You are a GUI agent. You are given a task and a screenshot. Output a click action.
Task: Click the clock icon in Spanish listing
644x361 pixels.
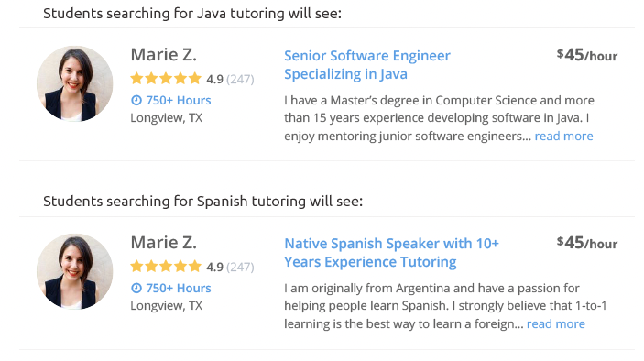point(136,288)
